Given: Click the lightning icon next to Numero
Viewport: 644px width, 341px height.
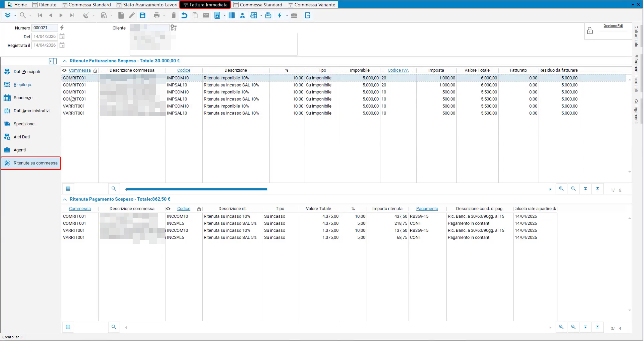Looking at the screenshot, I should click(x=62, y=27).
